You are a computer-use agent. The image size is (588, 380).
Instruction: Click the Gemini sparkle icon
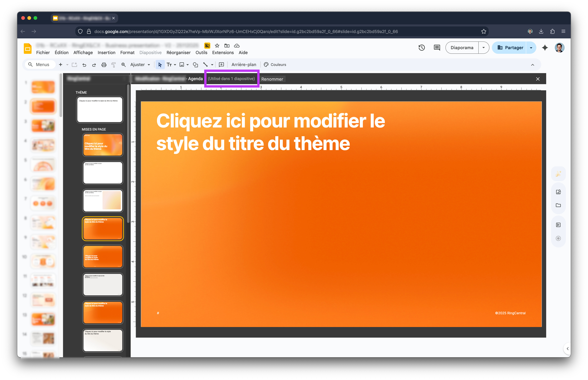(545, 48)
